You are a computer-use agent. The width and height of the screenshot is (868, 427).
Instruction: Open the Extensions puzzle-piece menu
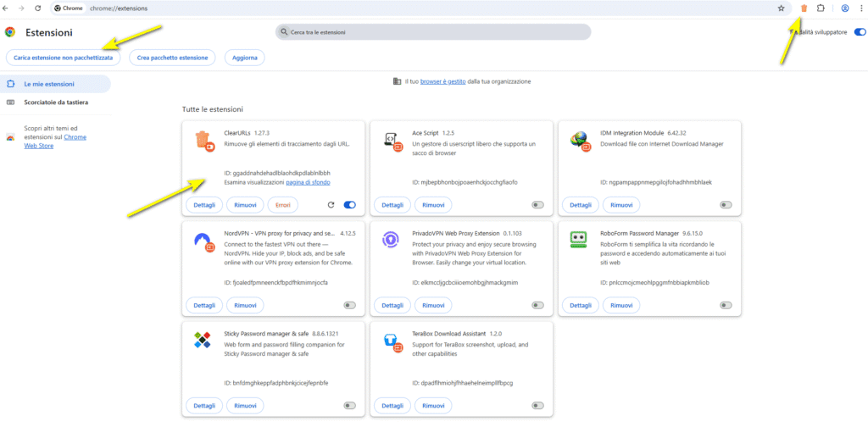pos(821,8)
